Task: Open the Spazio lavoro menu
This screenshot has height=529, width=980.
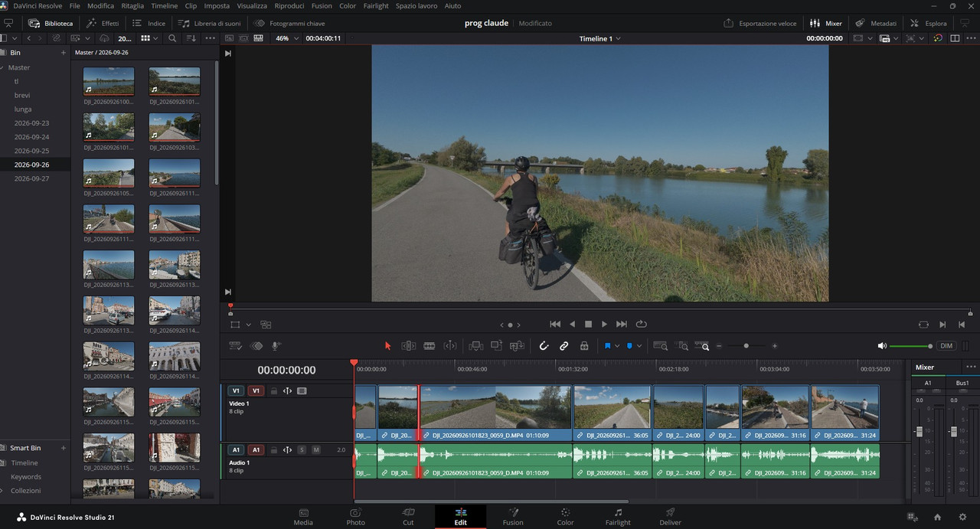Action: click(416, 5)
